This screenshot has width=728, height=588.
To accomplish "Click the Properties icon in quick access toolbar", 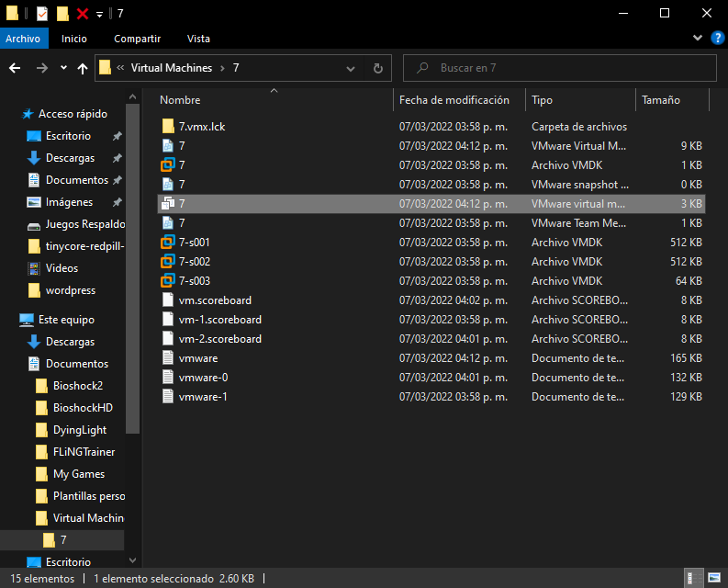I will (42, 14).
